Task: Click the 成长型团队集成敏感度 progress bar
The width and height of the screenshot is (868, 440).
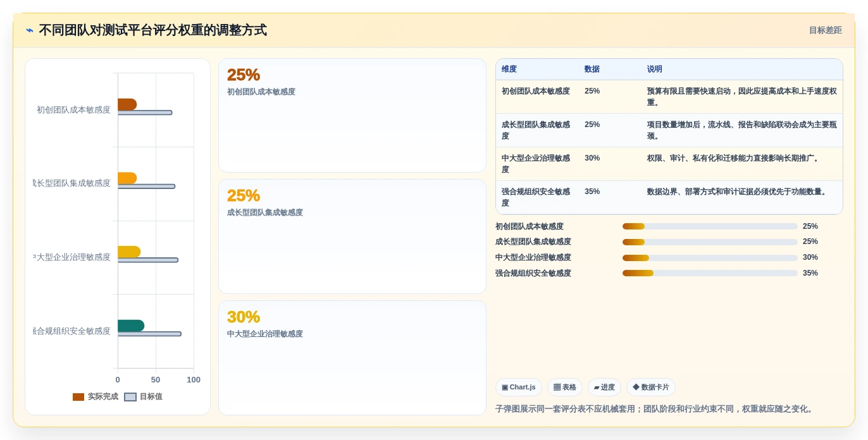Action: point(710,242)
